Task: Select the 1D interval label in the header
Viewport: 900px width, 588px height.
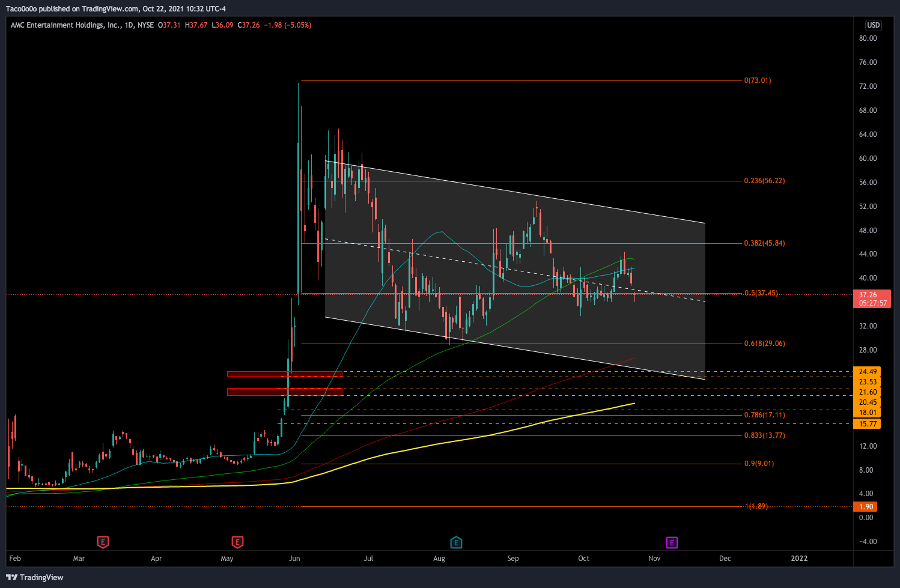Action: tap(129, 25)
